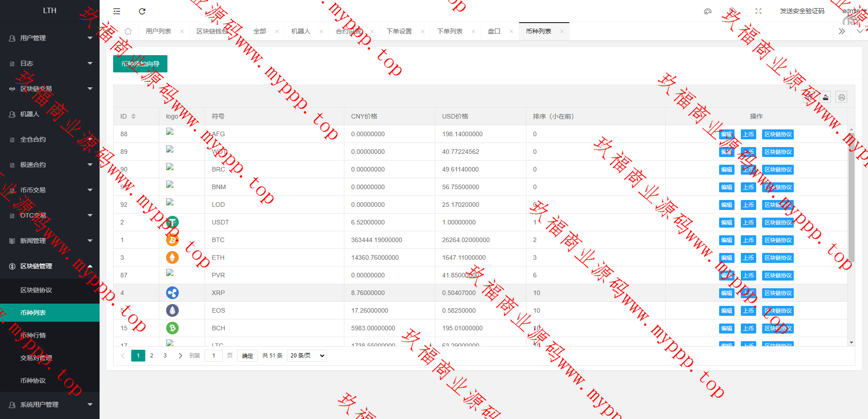Viewport: 868px width, 419px height.
Task: Open the column filter icon above table
Action: pos(810,97)
